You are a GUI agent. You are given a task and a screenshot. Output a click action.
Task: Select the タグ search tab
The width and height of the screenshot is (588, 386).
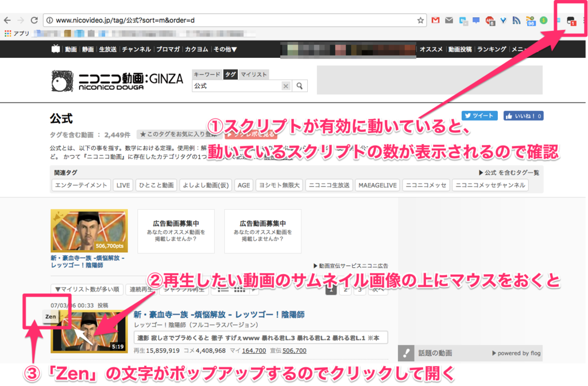(230, 75)
